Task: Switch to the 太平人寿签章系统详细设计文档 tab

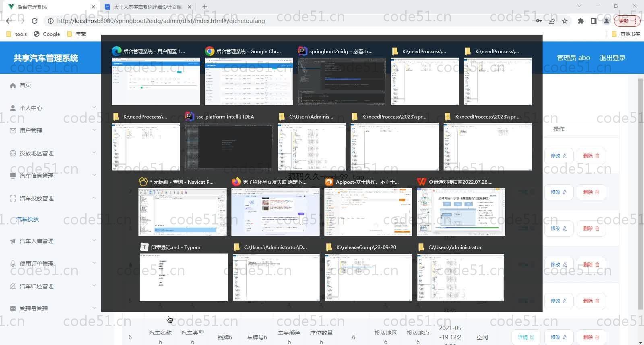Action: (x=148, y=7)
